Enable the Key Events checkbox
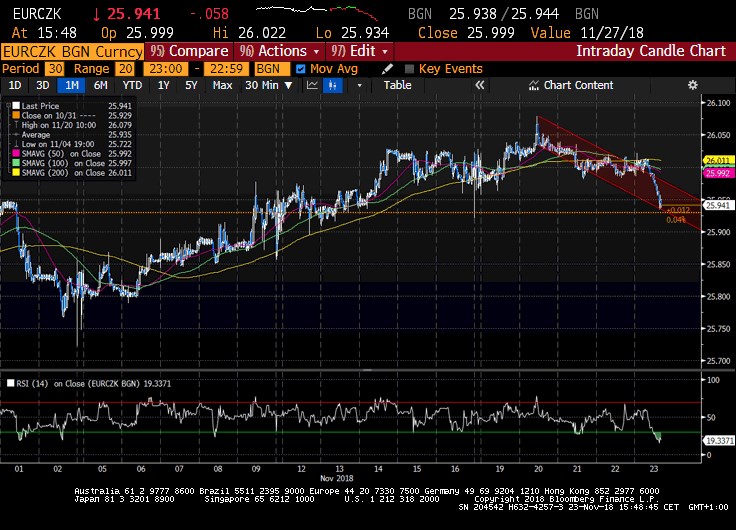Viewport: 736px width, 530px height. pyautogui.click(x=409, y=69)
